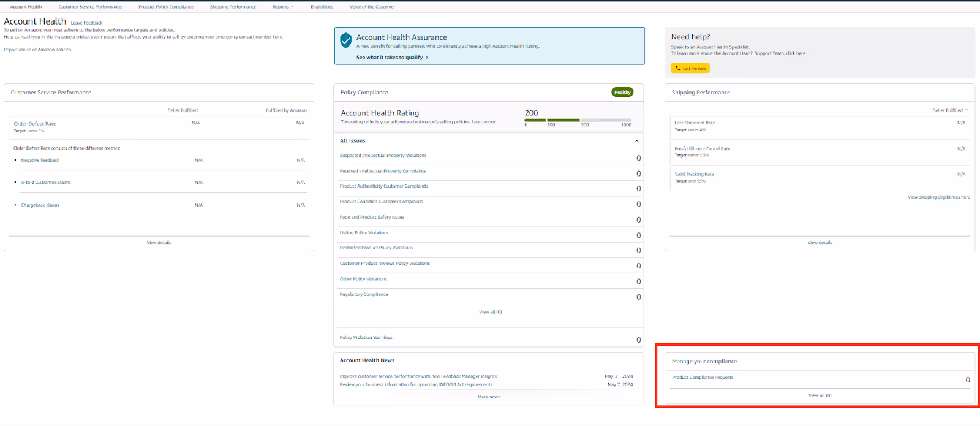Open Received Intellectual Property Complaints

click(x=383, y=171)
